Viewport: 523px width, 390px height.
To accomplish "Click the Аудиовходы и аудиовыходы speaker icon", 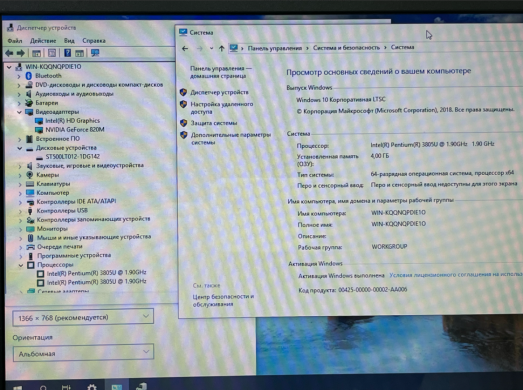I will [29, 94].
